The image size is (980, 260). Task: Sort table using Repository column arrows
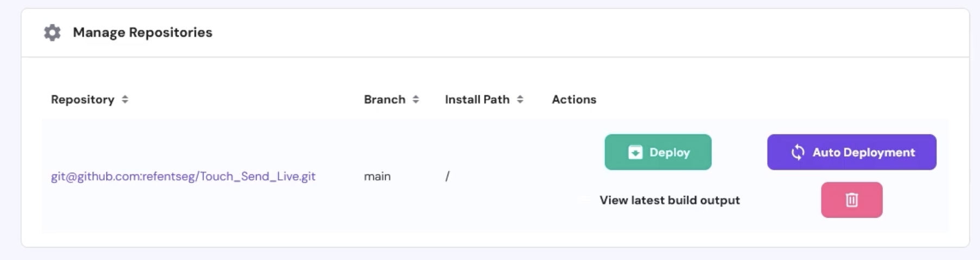(125, 100)
